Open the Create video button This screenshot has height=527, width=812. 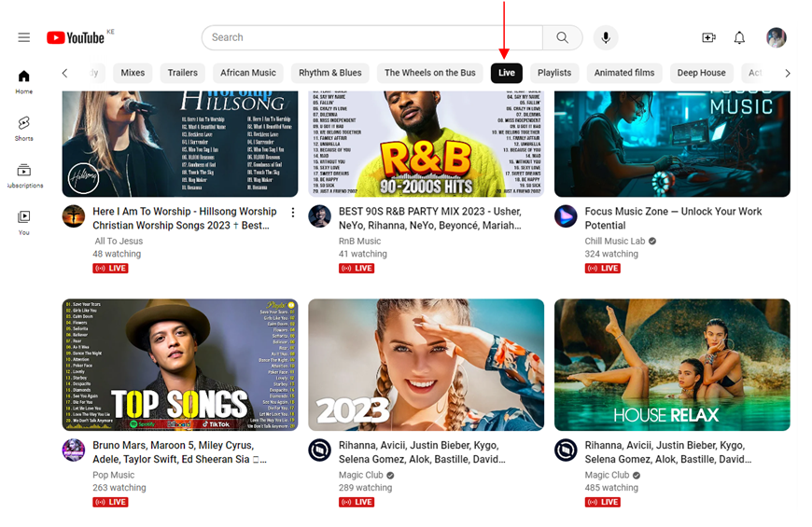click(708, 37)
